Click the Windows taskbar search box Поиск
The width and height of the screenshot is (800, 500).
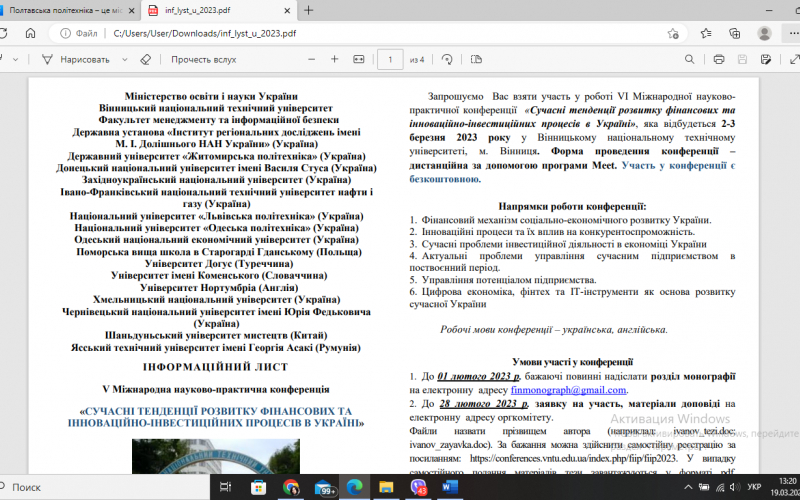[x=105, y=487]
